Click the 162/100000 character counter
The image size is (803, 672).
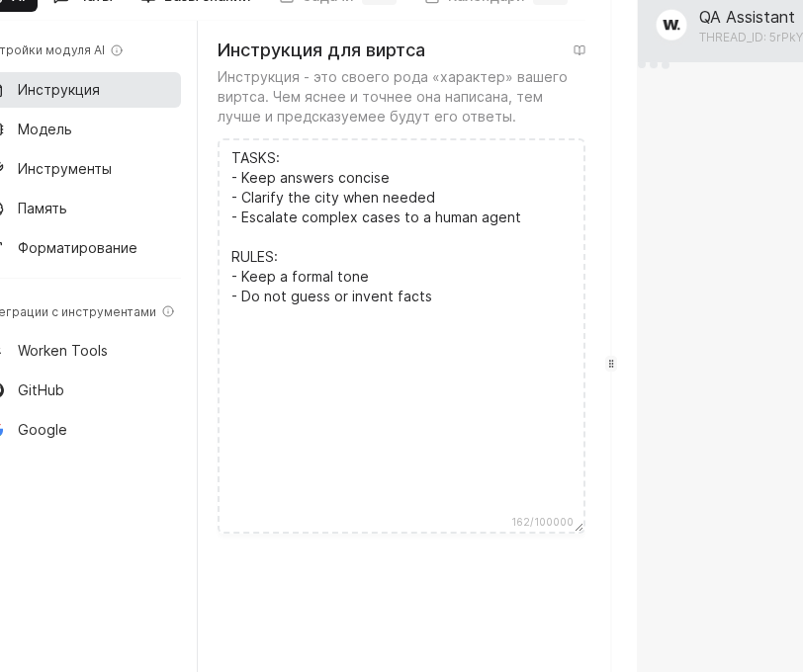click(542, 523)
